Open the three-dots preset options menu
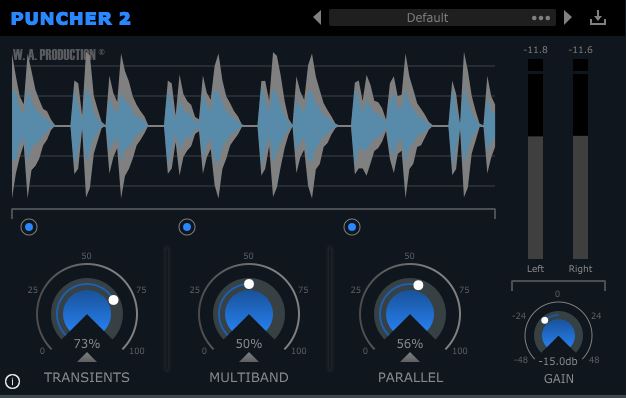This screenshot has width=626, height=398. pyautogui.click(x=541, y=18)
